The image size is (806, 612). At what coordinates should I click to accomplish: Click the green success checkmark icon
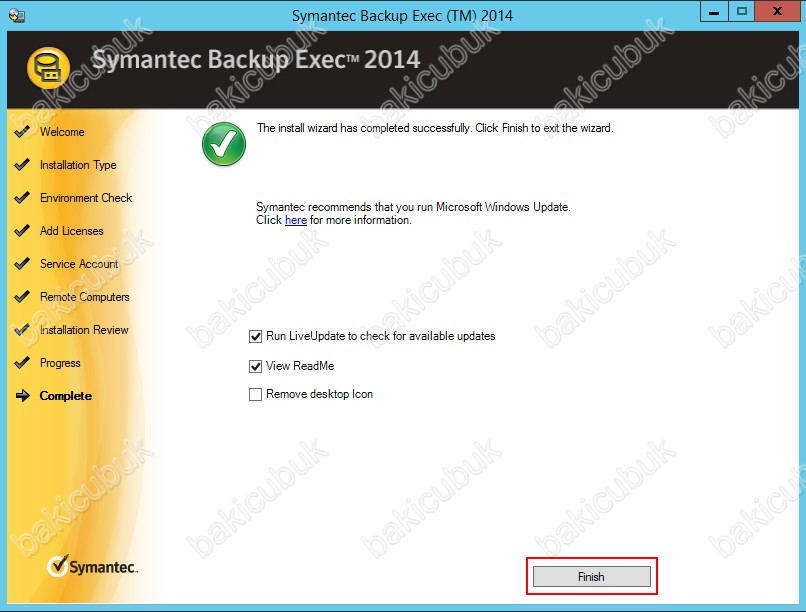224,144
